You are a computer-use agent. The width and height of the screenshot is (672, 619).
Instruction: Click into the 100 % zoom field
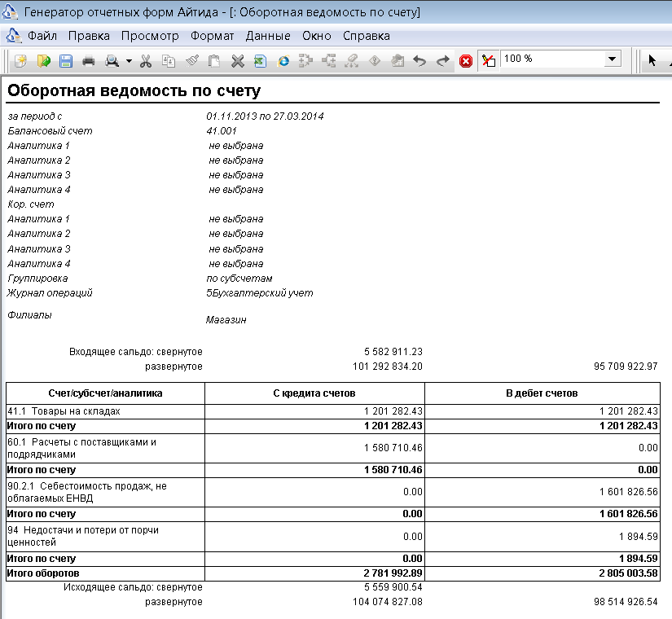552,59
